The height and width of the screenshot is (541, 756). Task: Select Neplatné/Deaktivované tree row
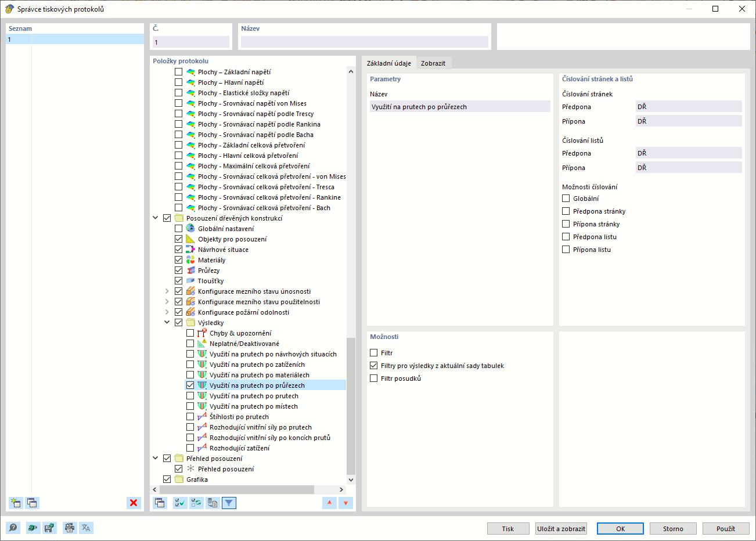point(244,344)
